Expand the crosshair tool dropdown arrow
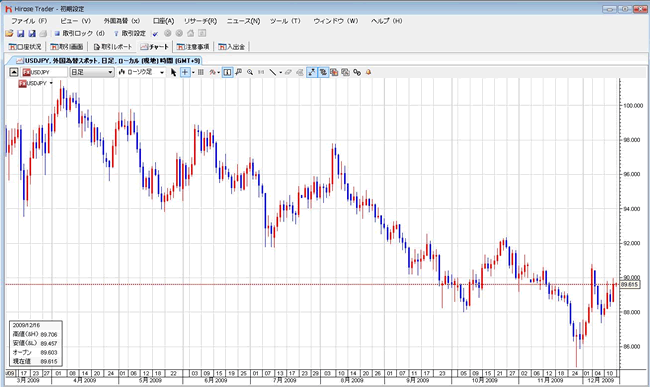The height and width of the screenshot is (387, 650). (193, 73)
